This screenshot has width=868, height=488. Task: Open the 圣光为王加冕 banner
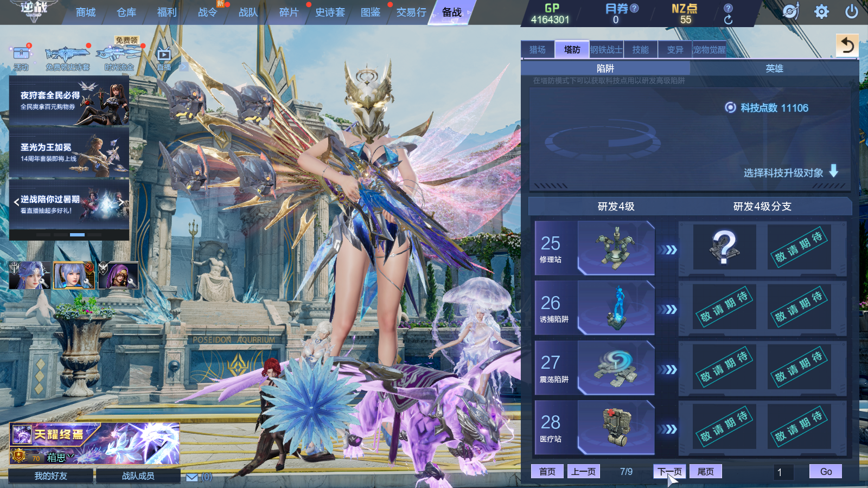(69, 153)
